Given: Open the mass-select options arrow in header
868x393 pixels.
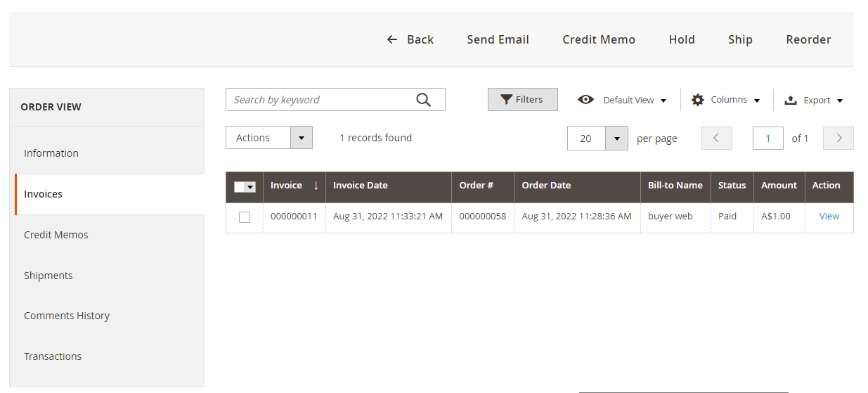Looking at the screenshot, I should tap(250, 187).
